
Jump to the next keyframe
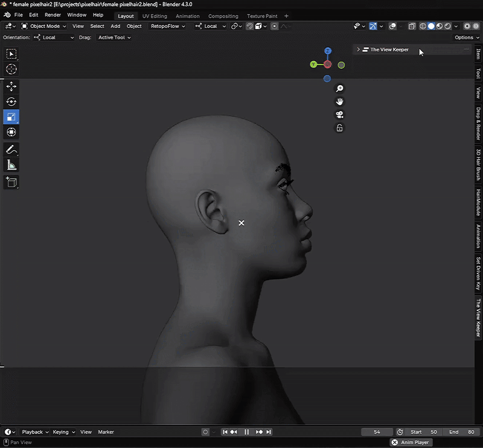click(260, 432)
